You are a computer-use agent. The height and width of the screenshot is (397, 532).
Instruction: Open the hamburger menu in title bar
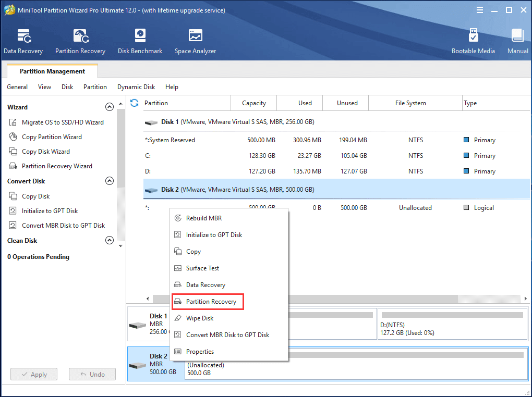479,9
